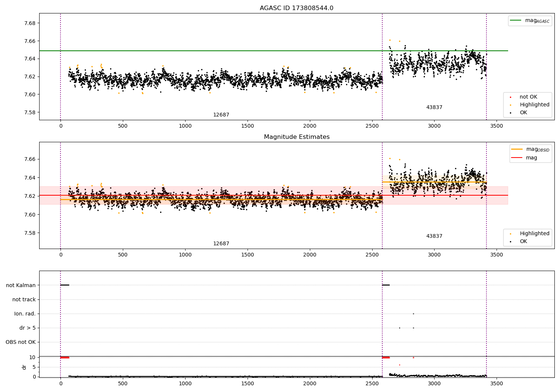Click the orange mag OBSID legend line
560x392 pixels.
(517, 149)
